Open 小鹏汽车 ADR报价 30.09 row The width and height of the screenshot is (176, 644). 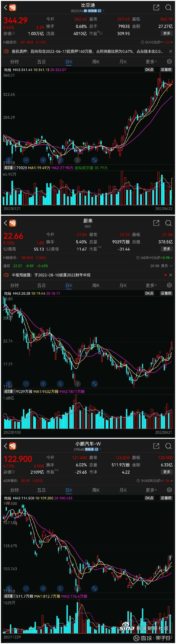coord(88,481)
